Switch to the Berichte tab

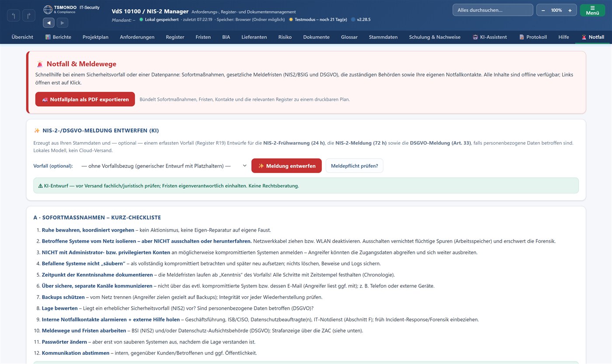coord(58,37)
